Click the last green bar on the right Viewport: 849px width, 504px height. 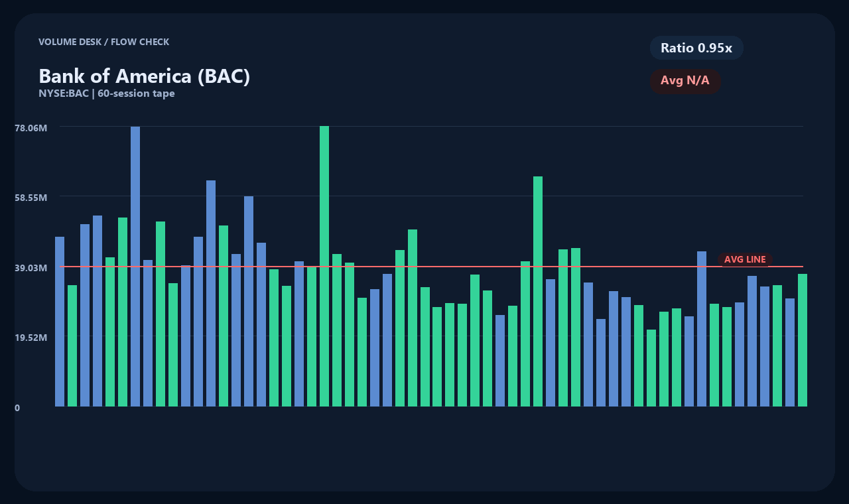803,340
